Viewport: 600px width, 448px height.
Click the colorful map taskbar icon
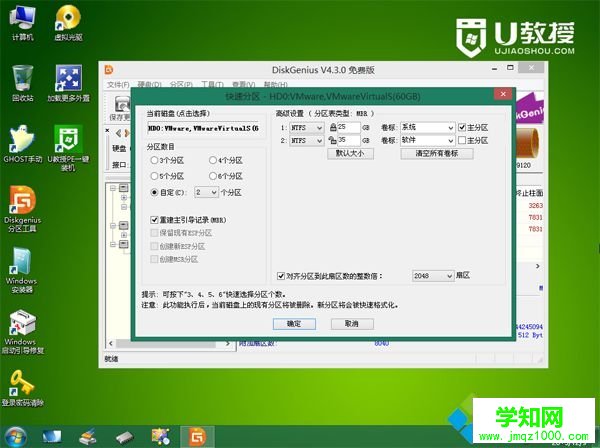pyautogui.click(x=160, y=437)
